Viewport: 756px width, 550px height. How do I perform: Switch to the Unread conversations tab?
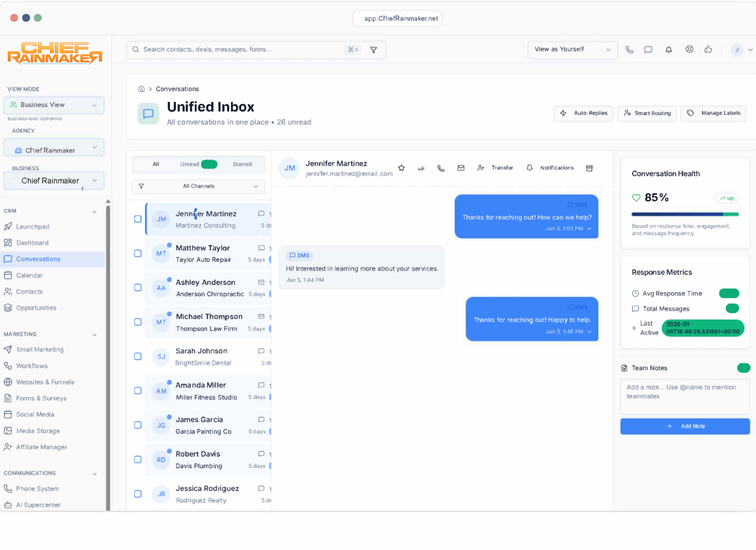click(198, 165)
